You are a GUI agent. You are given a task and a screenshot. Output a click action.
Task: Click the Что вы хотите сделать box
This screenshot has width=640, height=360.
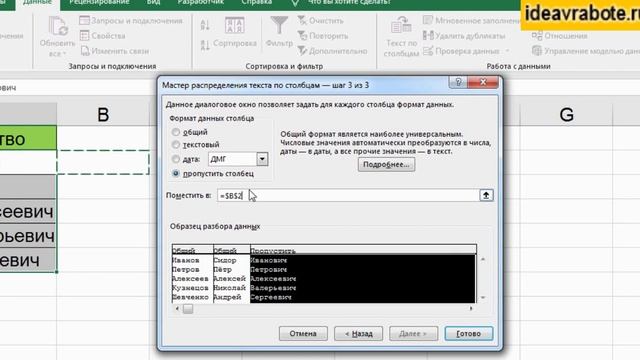(349, 3)
